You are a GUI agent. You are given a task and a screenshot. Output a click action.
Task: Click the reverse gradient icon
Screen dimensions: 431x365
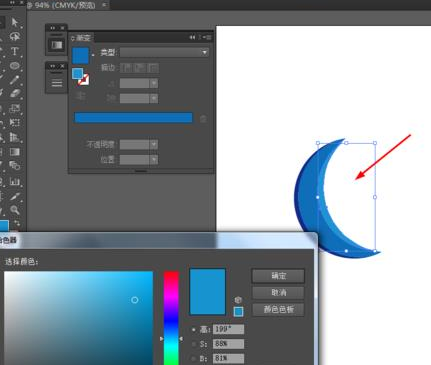[81, 96]
